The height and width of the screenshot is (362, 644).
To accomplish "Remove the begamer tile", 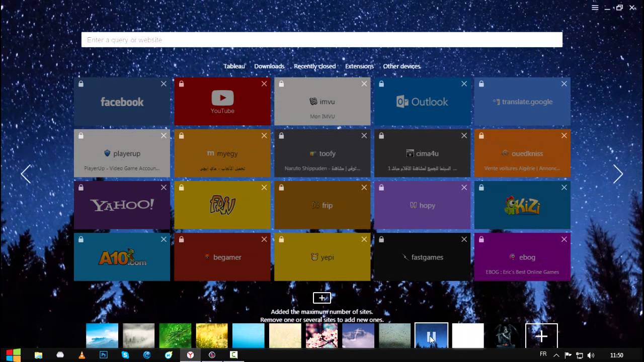I will click(264, 239).
